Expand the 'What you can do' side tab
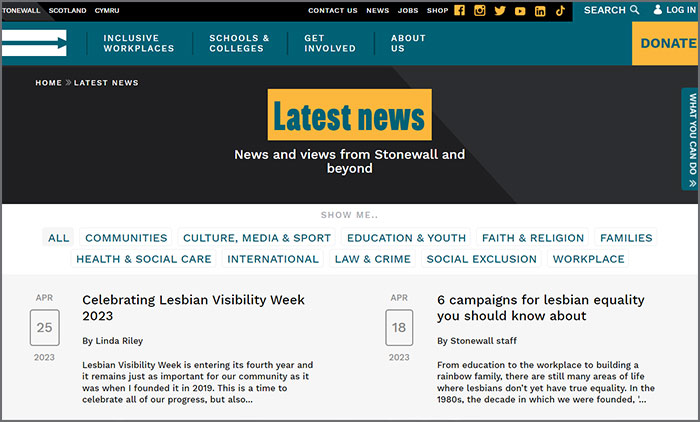The image size is (700, 422). (x=691, y=139)
